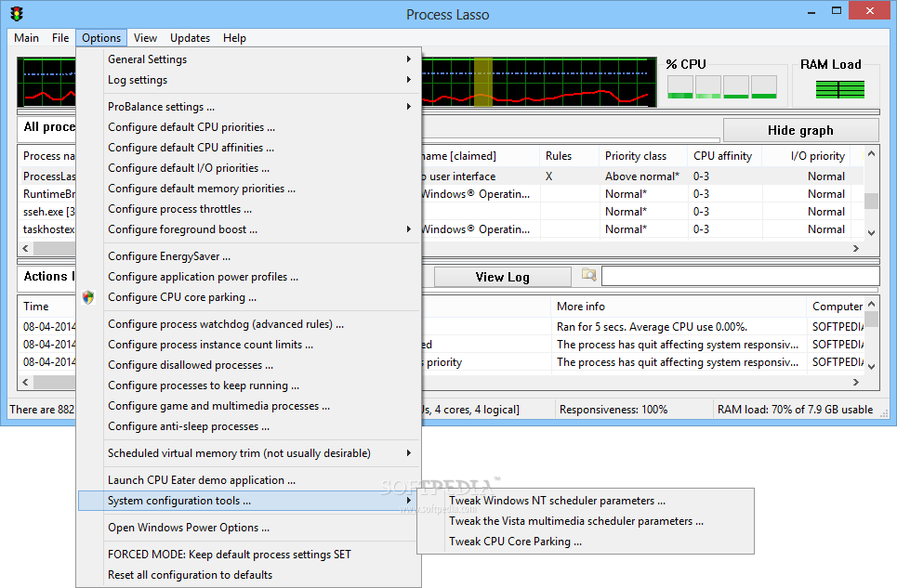Sort log by Time column header
This screenshot has height=588, width=897.
click(x=48, y=307)
